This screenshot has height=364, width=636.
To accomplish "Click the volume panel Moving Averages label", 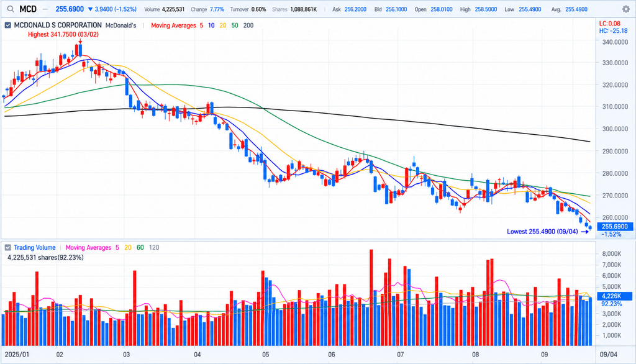I will [88, 248].
